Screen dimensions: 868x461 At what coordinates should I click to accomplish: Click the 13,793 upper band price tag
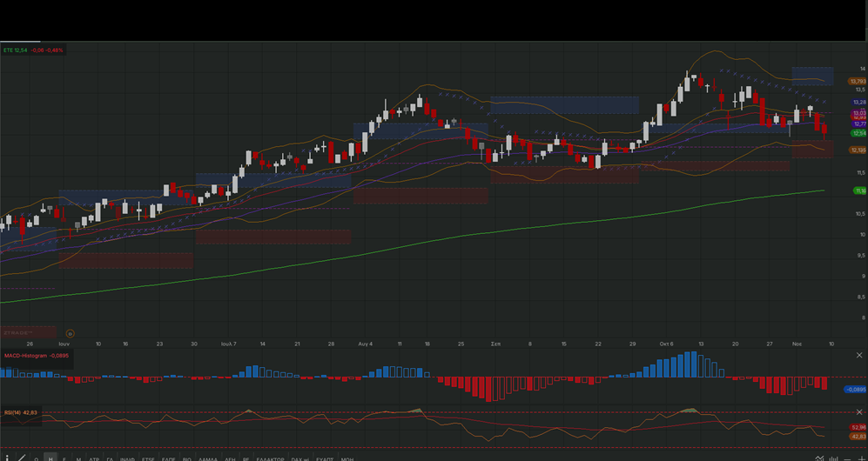(858, 81)
